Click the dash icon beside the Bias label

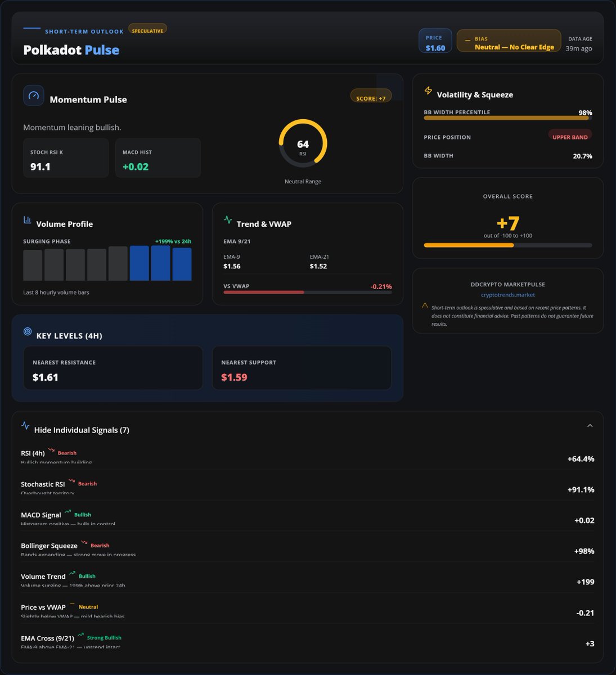point(467,40)
